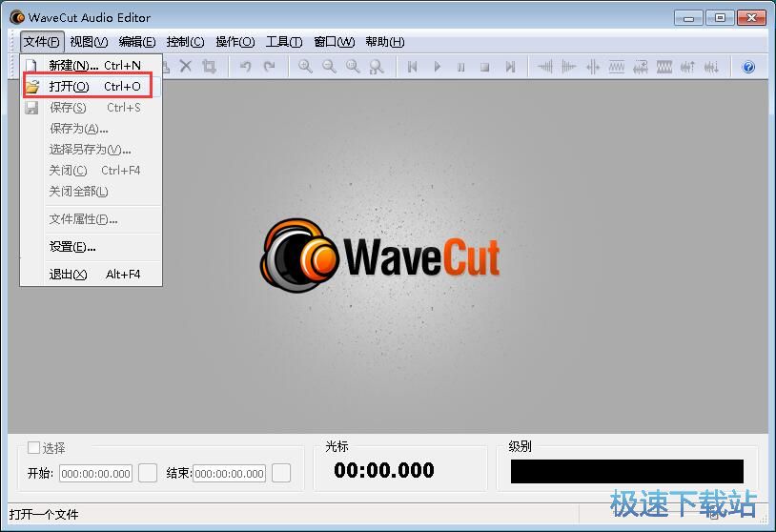
Task: Choose 关闭全部(L) menu entry
Action: [92, 192]
